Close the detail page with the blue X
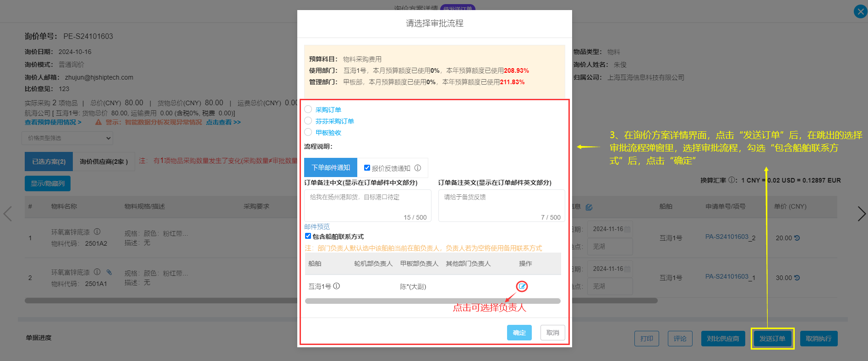 tap(861, 11)
